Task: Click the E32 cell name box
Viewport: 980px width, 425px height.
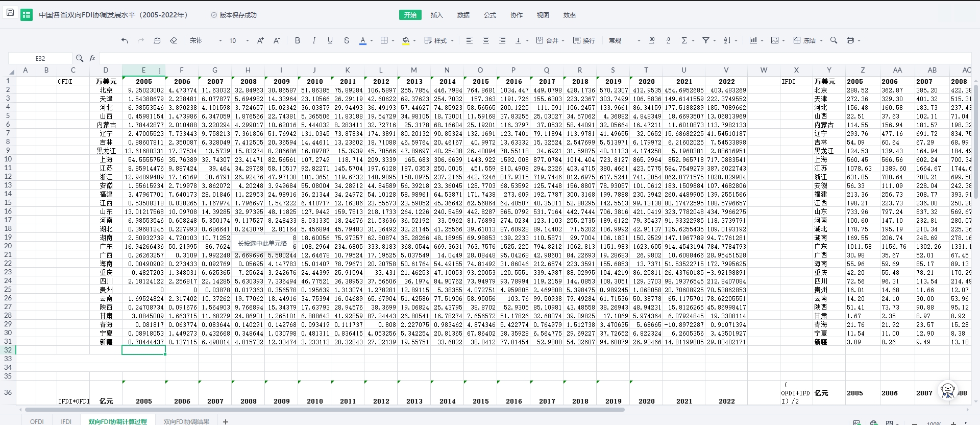Action: click(40, 58)
